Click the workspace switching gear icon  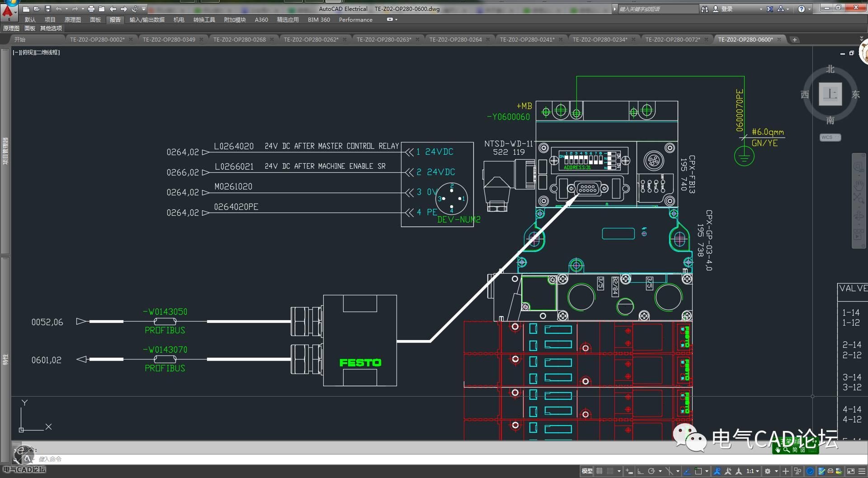(768, 471)
